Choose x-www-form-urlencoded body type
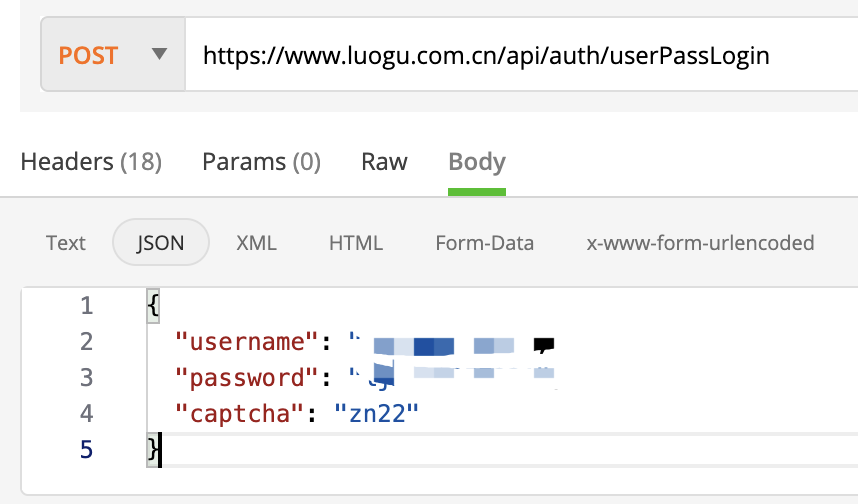 tap(700, 242)
